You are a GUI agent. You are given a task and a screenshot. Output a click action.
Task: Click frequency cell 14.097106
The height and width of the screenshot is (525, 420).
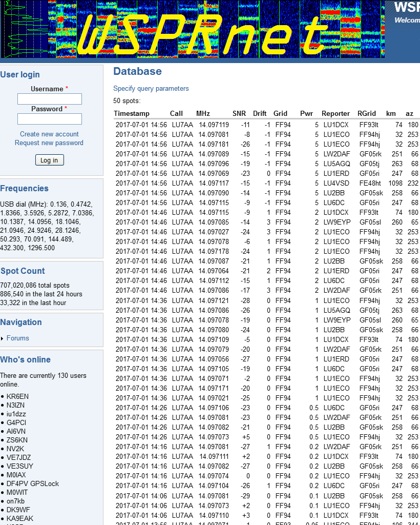(x=214, y=408)
